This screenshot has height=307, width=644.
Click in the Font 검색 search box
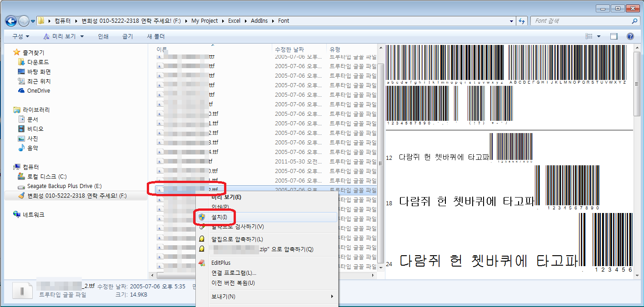[582, 21]
